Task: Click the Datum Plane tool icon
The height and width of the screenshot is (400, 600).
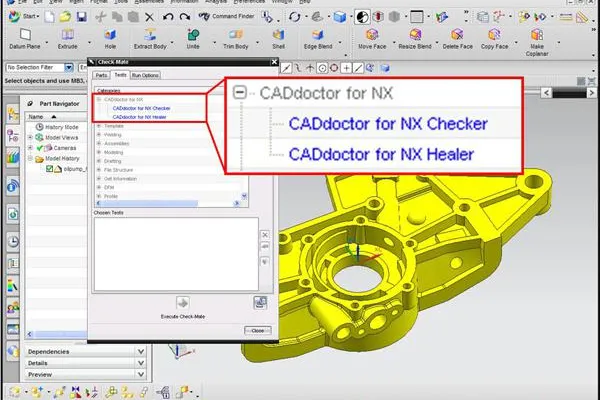Action: (25, 35)
